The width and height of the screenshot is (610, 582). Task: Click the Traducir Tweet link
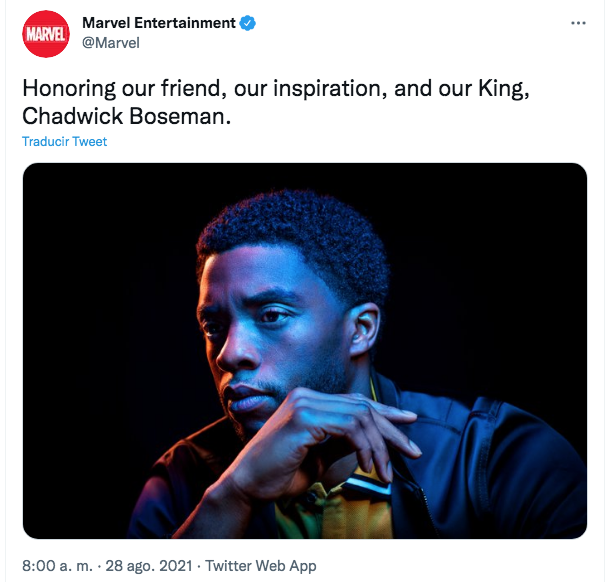pyautogui.click(x=64, y=142)
